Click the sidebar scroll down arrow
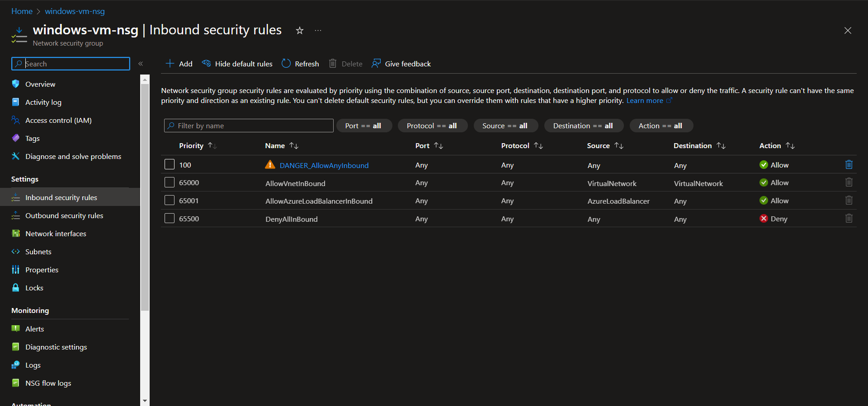This screenshot has width=868, height=406. point(145,401)
